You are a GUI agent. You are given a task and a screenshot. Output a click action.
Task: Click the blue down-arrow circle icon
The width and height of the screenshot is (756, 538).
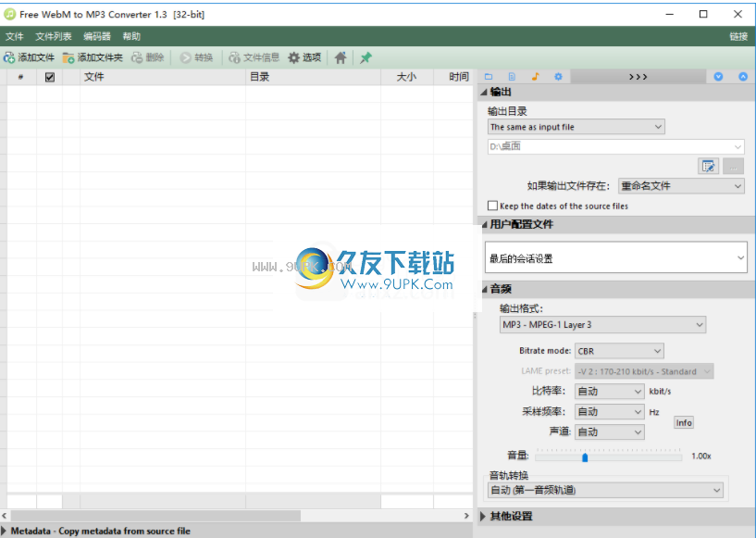tap(718, 77)
